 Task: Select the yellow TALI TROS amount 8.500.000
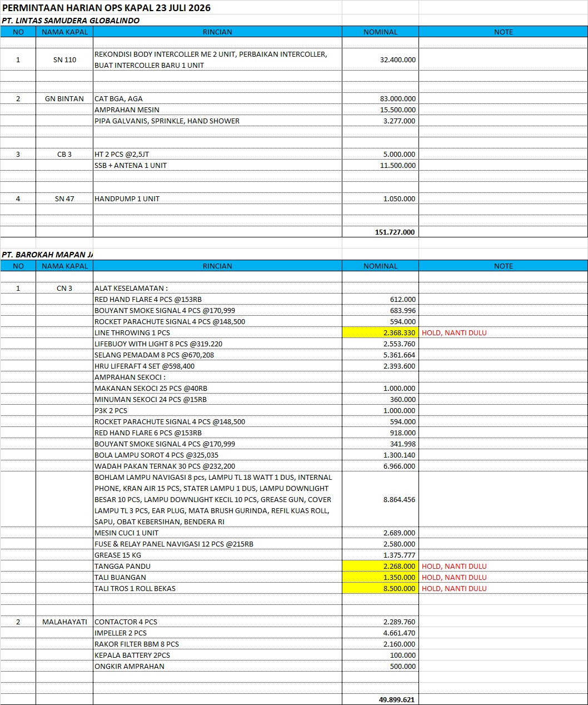point(380,588)
